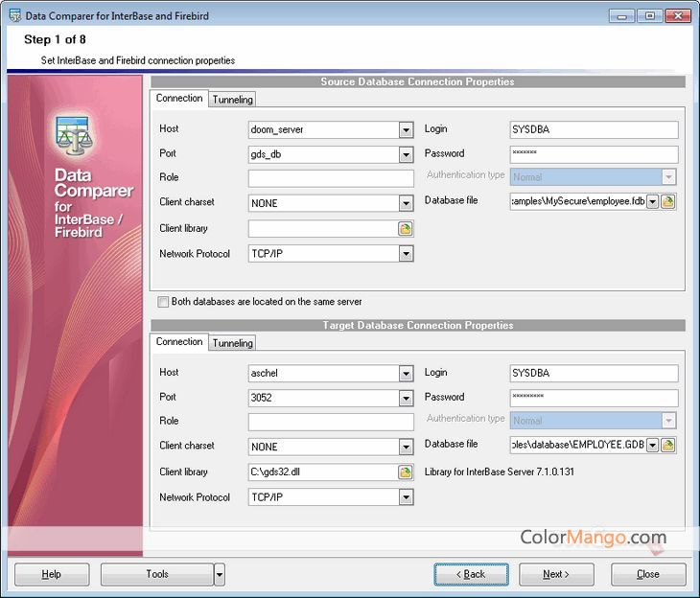Maximize the Data Comparer window
This screenshot has height=598, width=700.
650,16
